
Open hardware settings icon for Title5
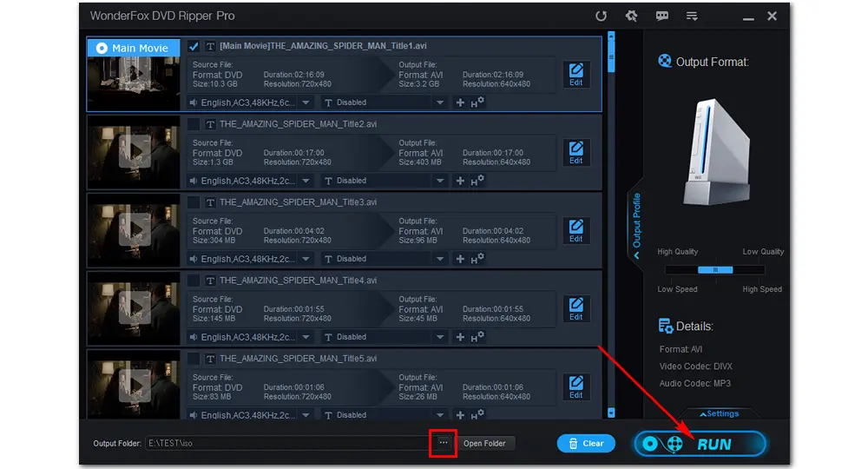pos(477,415)
